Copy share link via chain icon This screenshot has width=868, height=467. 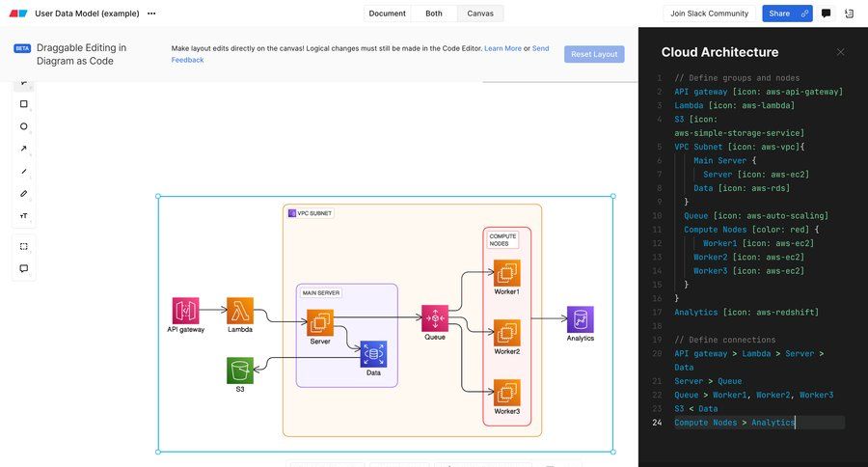tap(804, 14)
